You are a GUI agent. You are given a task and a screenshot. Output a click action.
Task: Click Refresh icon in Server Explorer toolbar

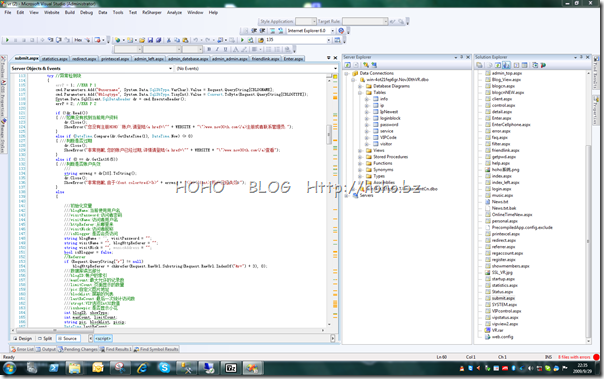pyautogui.click(x=347, y=65)
